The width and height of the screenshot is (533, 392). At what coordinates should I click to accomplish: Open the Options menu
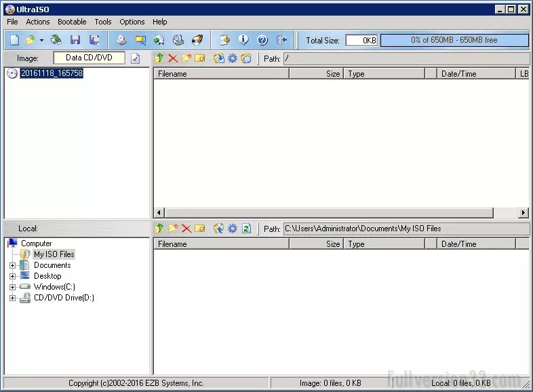coord(132,22)
